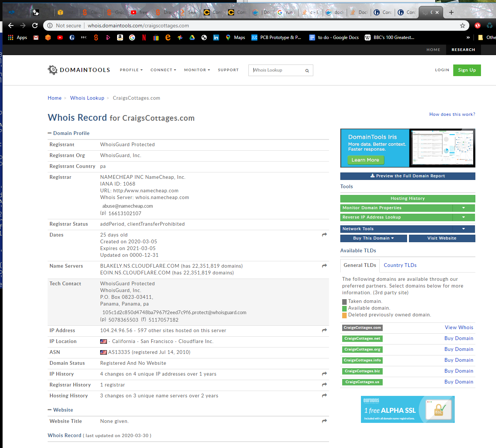Select the General TLDs tab
The height and width of the screenshot is (448, 496).
pos(360,265)
